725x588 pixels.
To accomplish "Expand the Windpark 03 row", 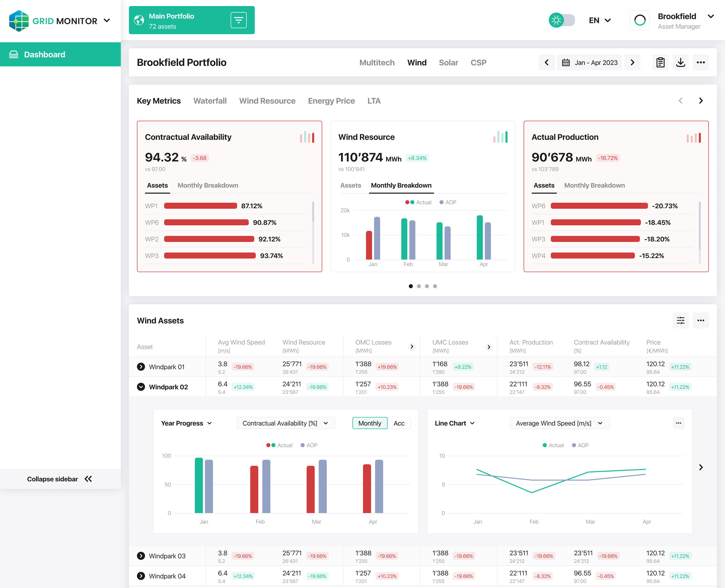I will point(141,556).
